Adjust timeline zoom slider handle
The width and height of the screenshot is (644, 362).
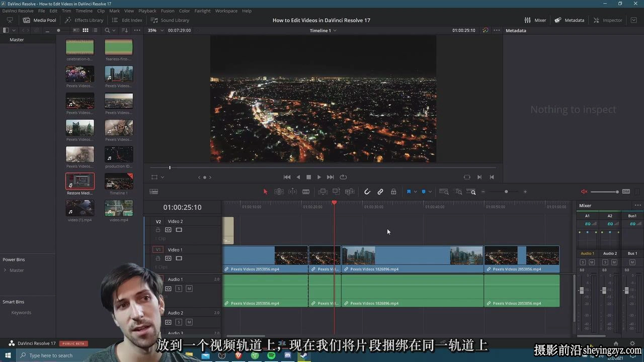[x=506, y=192]
